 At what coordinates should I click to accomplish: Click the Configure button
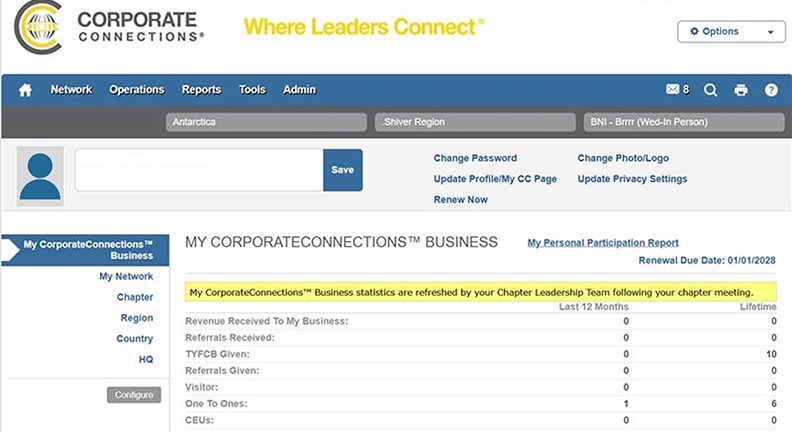pos(134,395)
